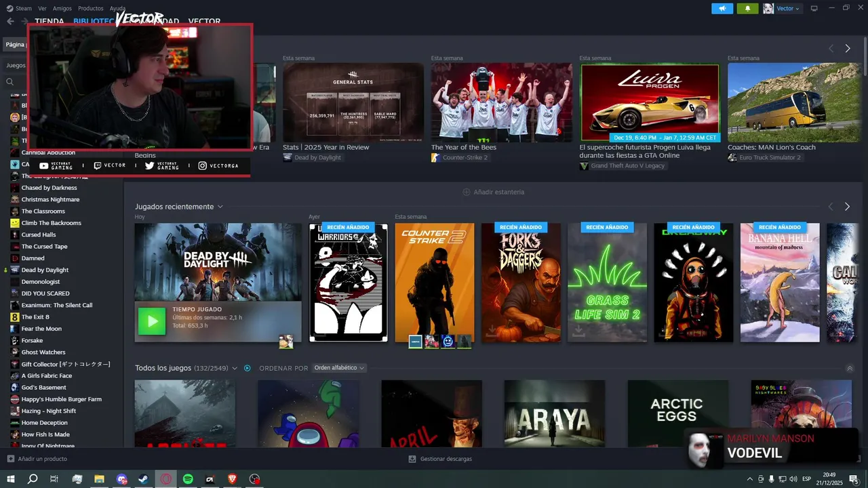Open the Grass Life Sim 2 cover

tap(607, 283)
